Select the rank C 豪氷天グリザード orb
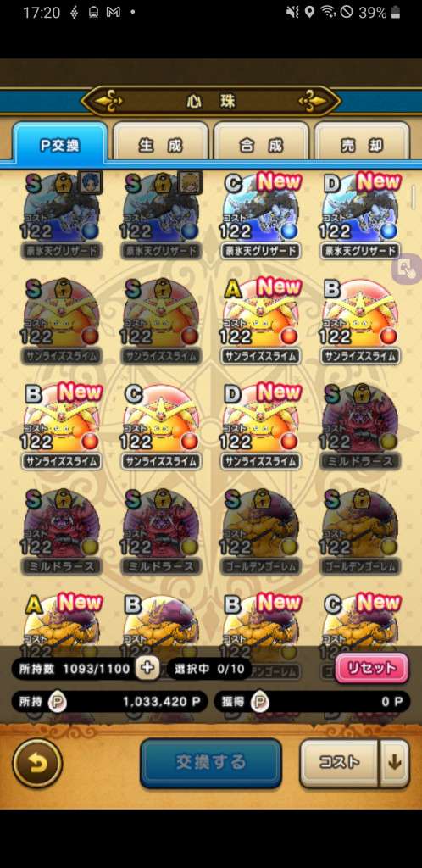This screenshot has height=868, width=422. [x=261, y=216]
